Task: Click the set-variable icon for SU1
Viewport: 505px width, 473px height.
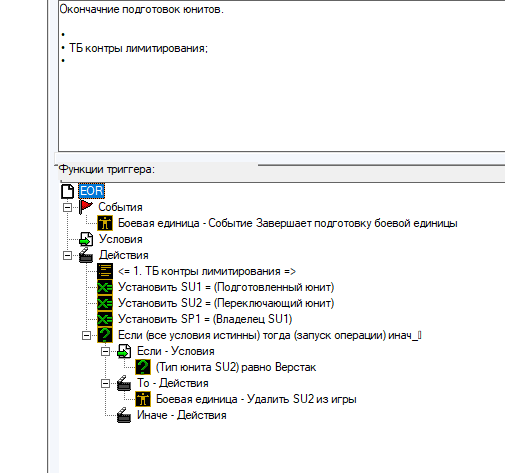Action: click(x=105, y=287)
